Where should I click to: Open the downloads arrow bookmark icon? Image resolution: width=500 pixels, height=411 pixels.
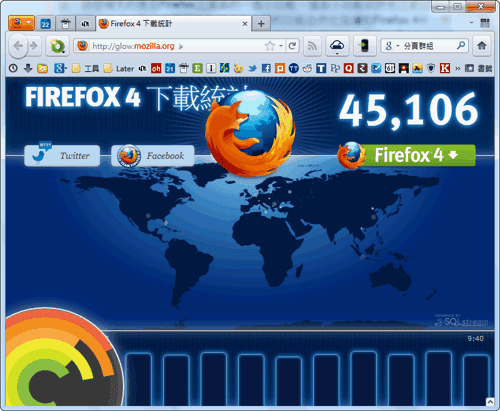[x=28, y=68]
